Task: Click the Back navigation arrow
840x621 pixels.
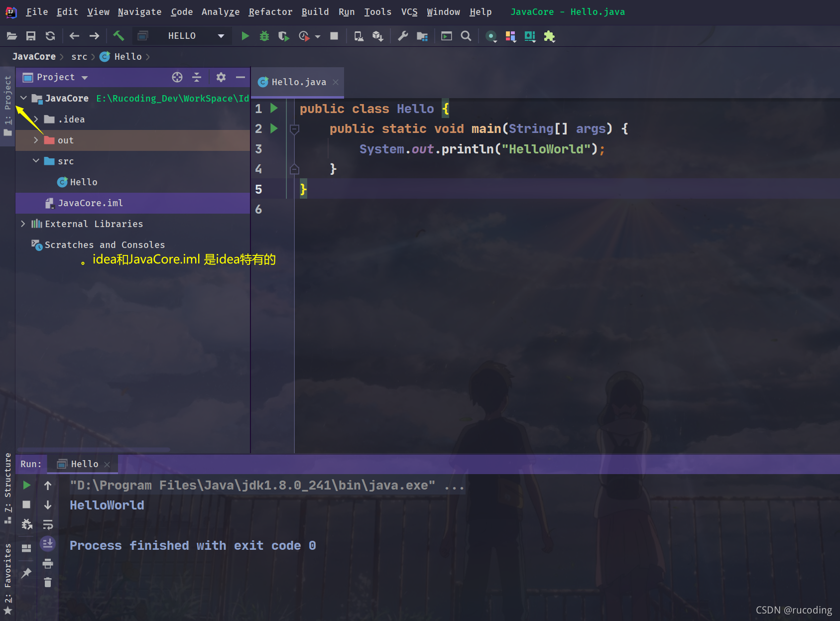Action: [75, 36]
